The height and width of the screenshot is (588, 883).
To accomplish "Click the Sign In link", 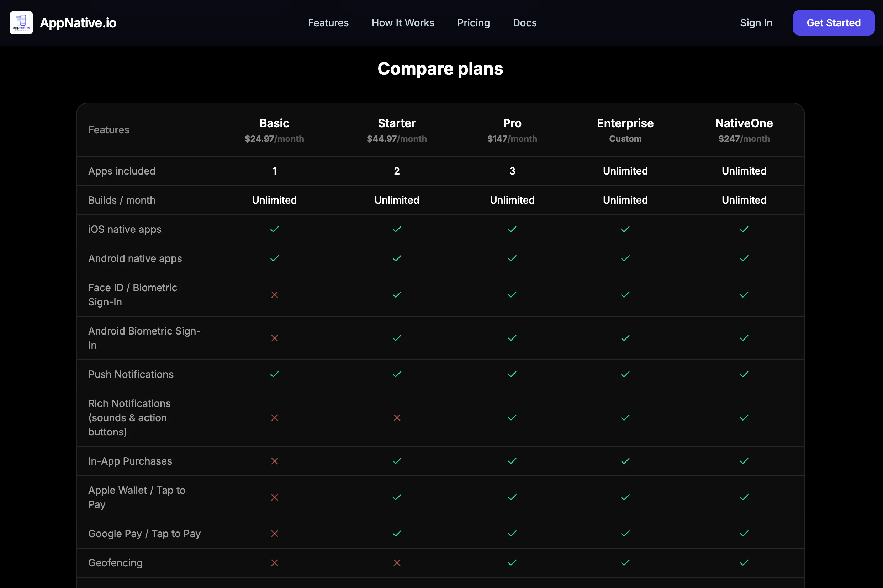I will coord(756,23).
